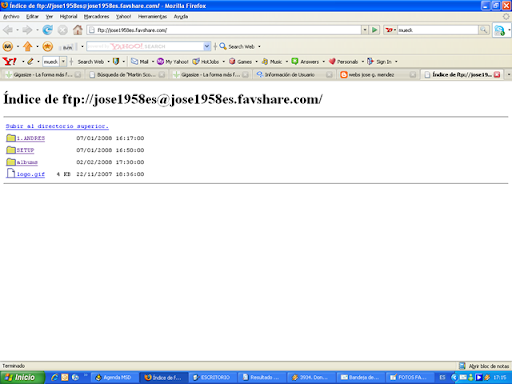This screenshot has width=512, height=384.
Task: Click the orange up arrow toolbar icon
Action: pos(28,46)
